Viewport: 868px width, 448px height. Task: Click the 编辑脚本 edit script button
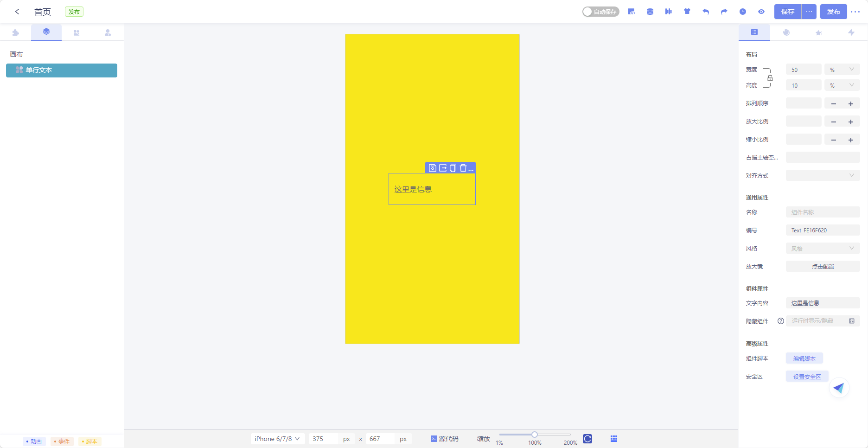click(804, 358)
